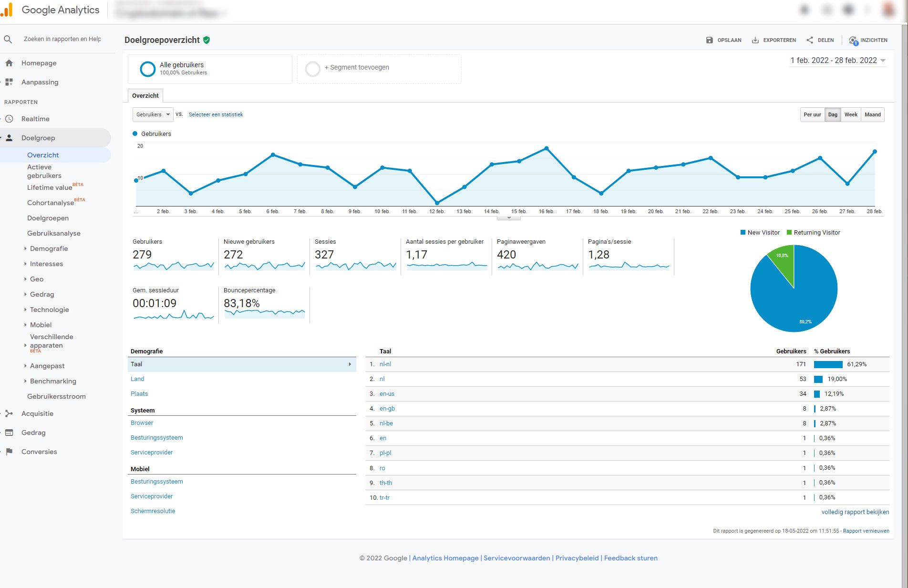Click Rapport vernieuwen link
The image size is (908, 588).
pos(866,531)
